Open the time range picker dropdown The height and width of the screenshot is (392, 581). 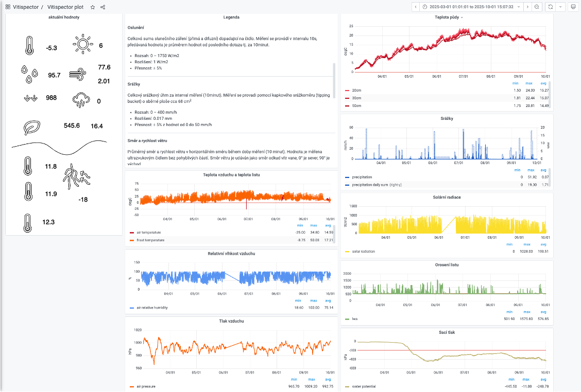tap(471, 7)
